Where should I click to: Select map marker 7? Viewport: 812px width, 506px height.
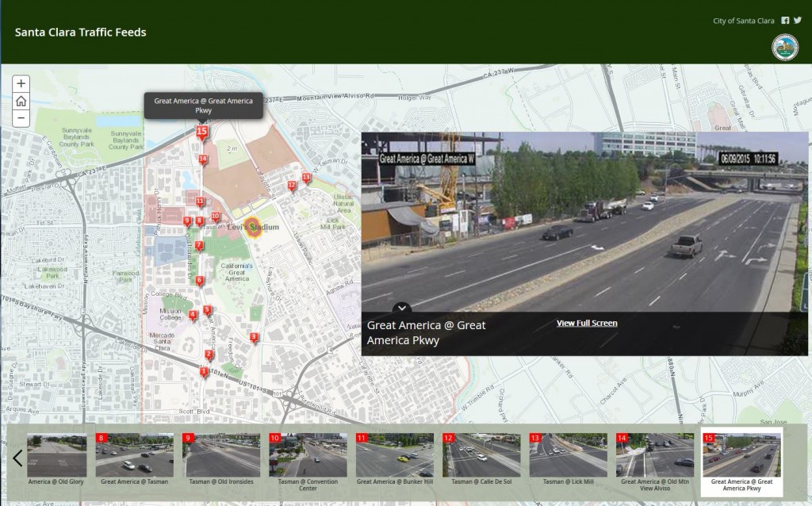tap(199, 246)
